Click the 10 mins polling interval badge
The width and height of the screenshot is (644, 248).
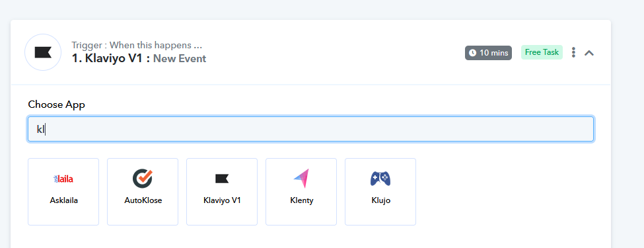(x=488, y=53)
